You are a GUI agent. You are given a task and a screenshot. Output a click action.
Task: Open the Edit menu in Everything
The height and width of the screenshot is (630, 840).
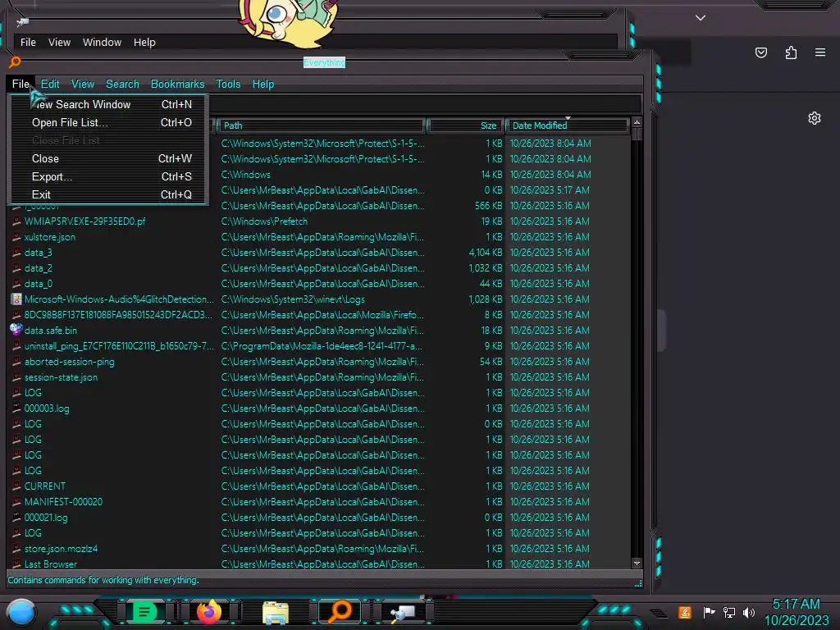coord(50,84)
